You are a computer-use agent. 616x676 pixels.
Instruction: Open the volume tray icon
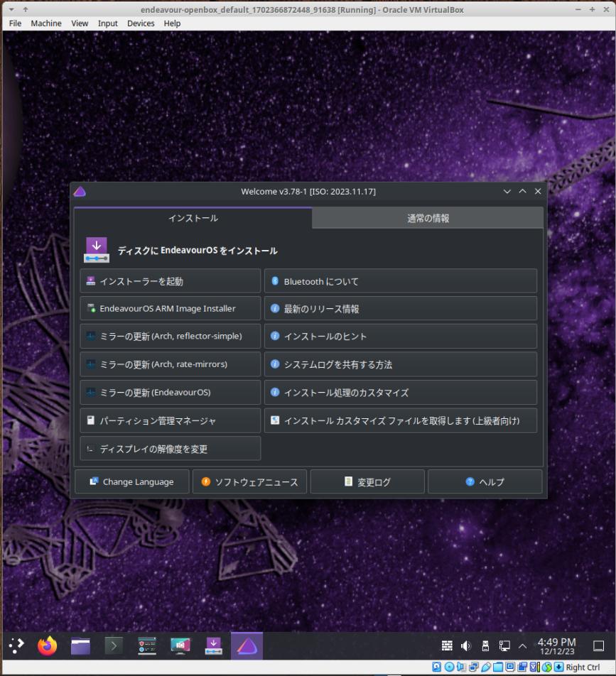point(466,645)
